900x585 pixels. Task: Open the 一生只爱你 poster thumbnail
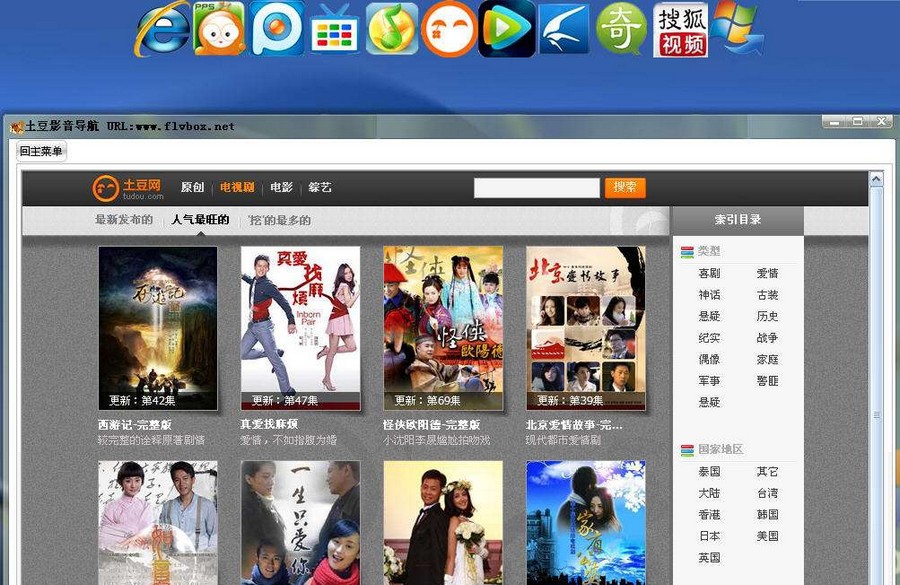point(301,523)
